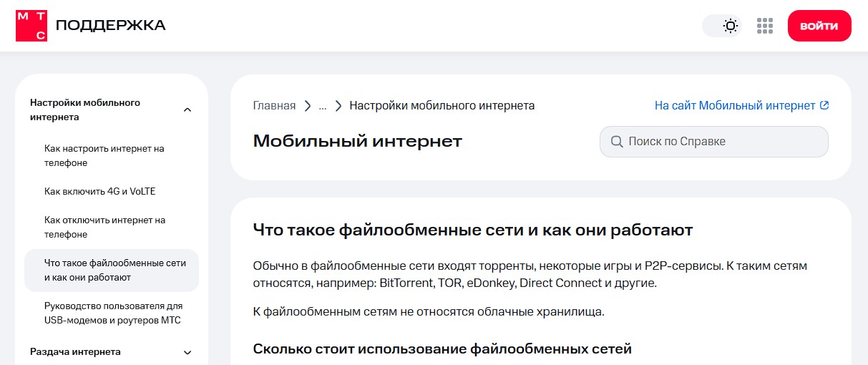868x365 pixels.
Task: Go to Главная breadcrumb
Action: [x=274, y=105]
